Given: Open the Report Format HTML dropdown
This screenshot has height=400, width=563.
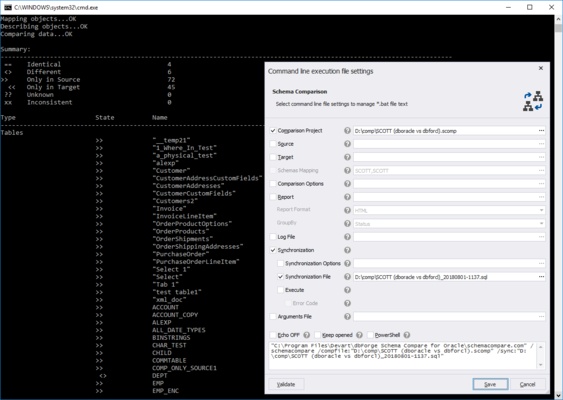Looking at the screenshot, I should click(541, 210).
